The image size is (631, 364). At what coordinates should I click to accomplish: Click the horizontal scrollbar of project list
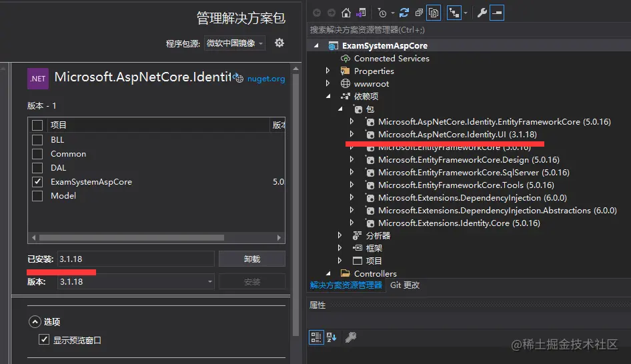131,238
